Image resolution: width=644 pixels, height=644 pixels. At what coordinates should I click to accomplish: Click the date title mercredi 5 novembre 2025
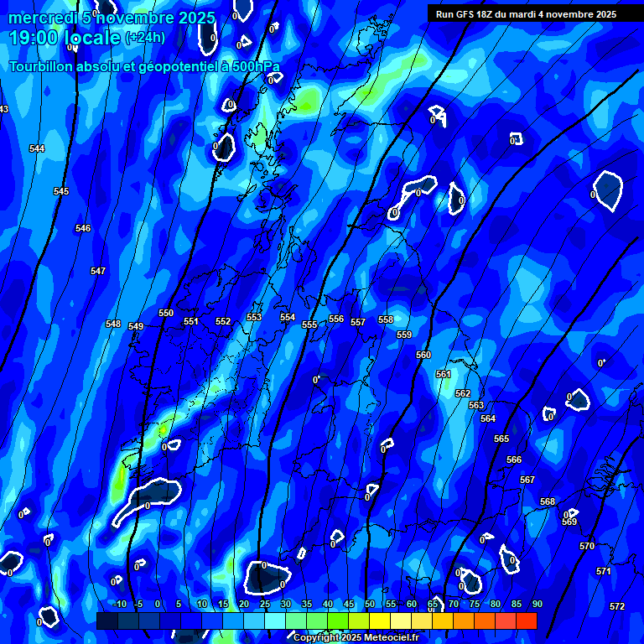click(x=112, y=18)
